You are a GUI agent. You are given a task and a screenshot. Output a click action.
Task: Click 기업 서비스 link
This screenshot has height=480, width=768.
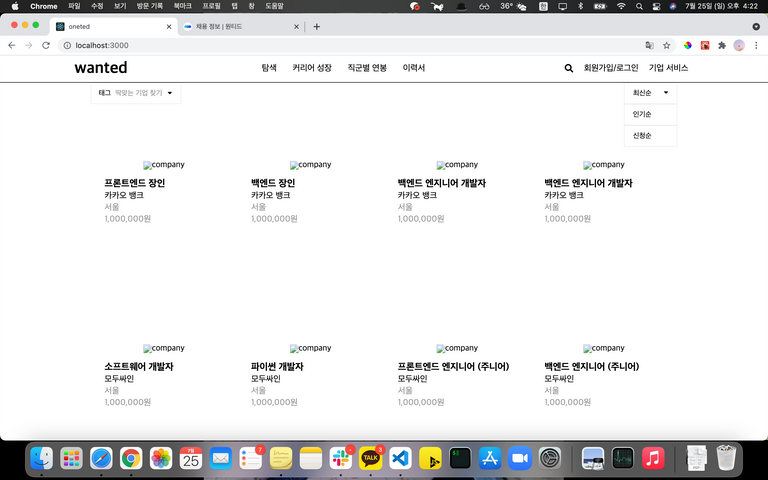click(x=669, y=68)
